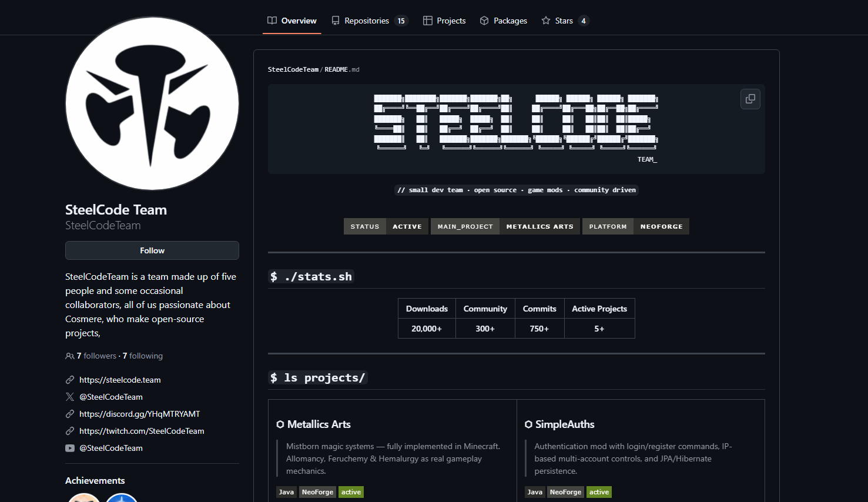Open the Stars tab

coord(565,21)
